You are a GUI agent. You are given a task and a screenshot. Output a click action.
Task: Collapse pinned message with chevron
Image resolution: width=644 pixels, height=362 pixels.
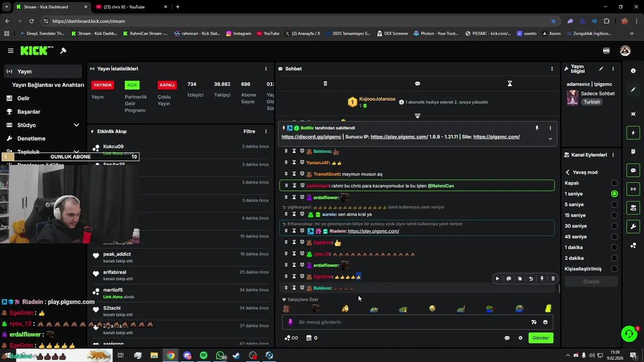550,139
